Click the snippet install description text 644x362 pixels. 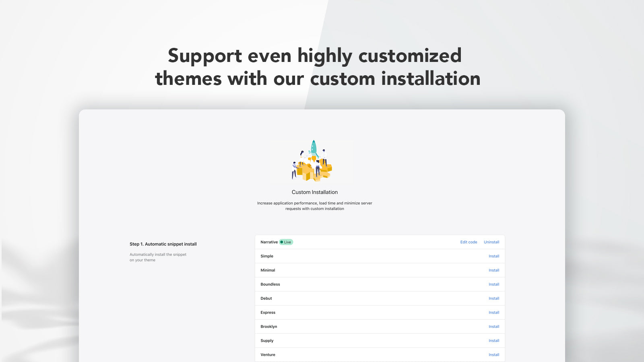(158, 257)
